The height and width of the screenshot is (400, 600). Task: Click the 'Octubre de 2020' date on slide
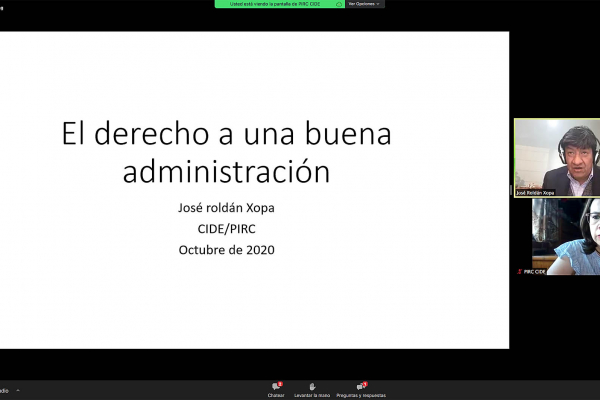click(x=227, y=250)
